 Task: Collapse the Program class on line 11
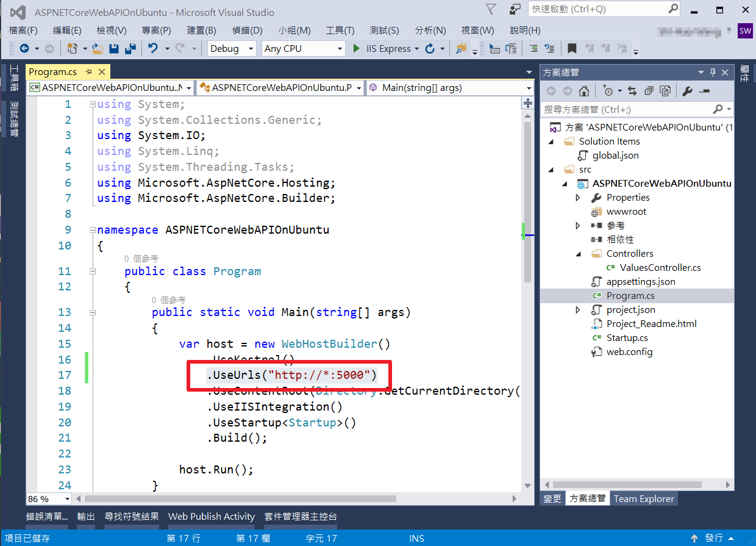(93, 271)
